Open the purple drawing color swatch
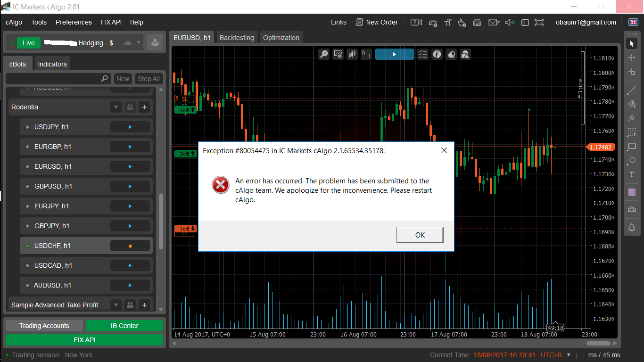This screenshot has height=362, width=644. pos(632,192)
